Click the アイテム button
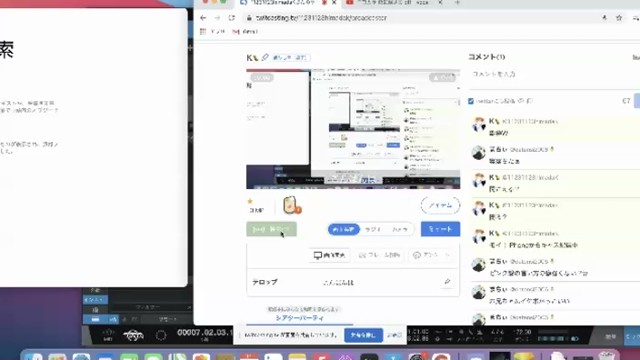This screenshot has width=640, height=360. tap(440, 205)
